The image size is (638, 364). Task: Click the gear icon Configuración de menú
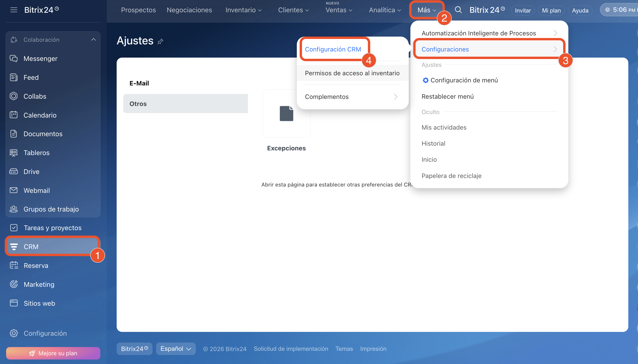425,80
